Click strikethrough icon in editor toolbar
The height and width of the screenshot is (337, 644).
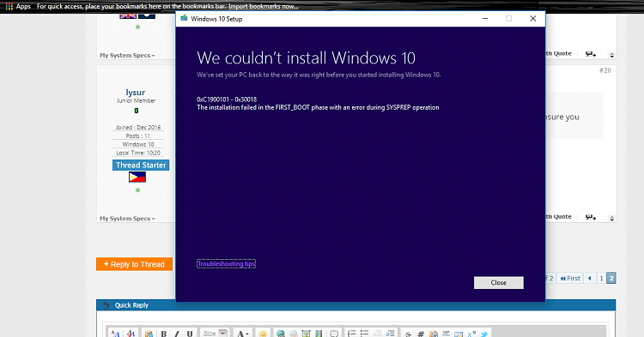408,334
